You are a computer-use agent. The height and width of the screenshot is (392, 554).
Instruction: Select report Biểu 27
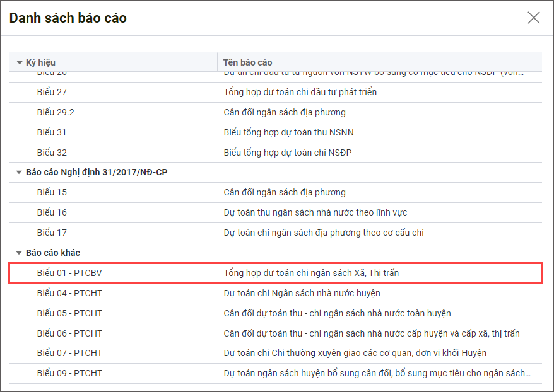(x=52, y=92)
